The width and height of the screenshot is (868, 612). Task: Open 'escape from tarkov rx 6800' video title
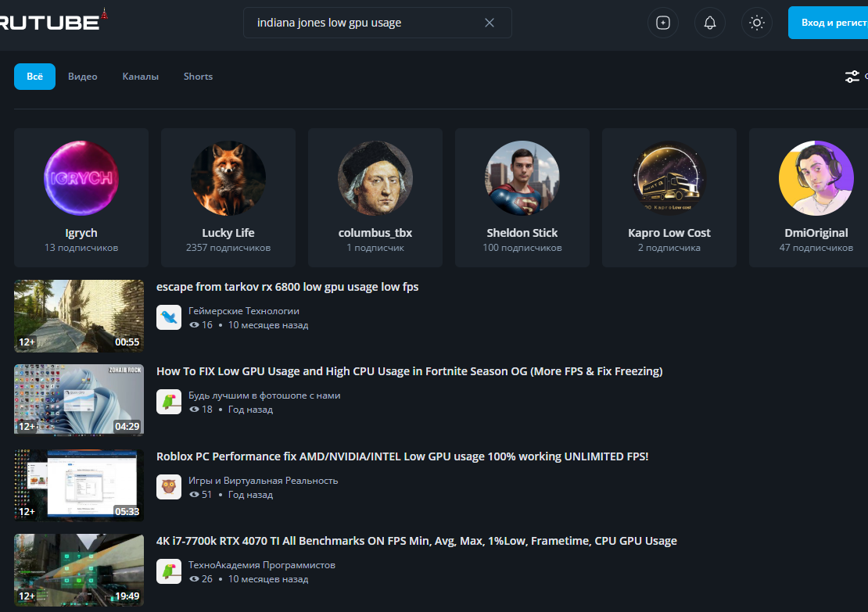pos(287,287)
